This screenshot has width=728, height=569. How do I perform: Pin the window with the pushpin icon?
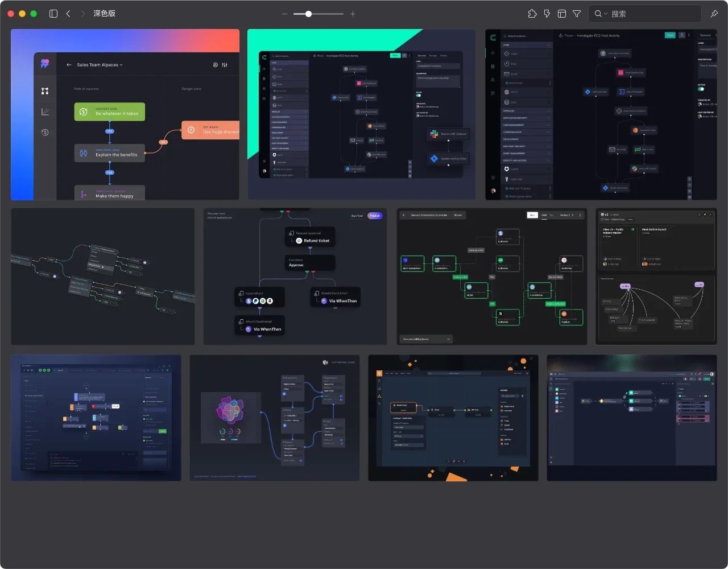coord(714,14)
